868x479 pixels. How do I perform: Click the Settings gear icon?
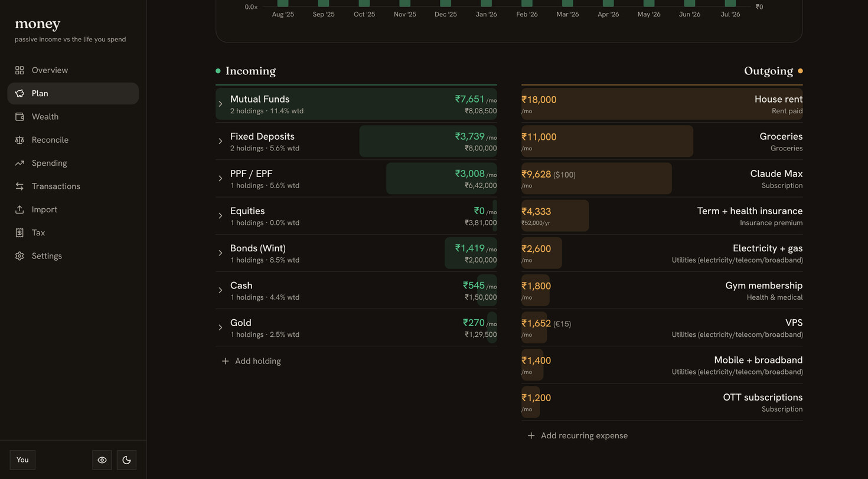click(x=19, y=256)
